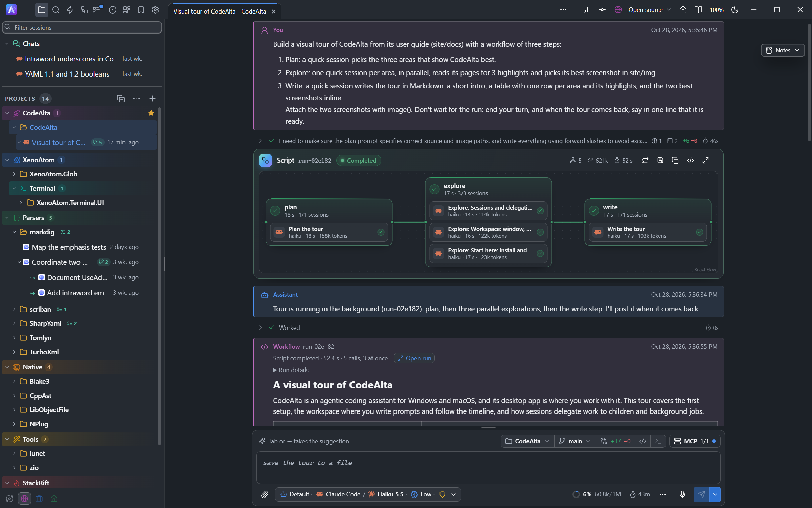Open the book documentation icon
The height and width of the screenshot is (508, 812).
pos(698,10)
